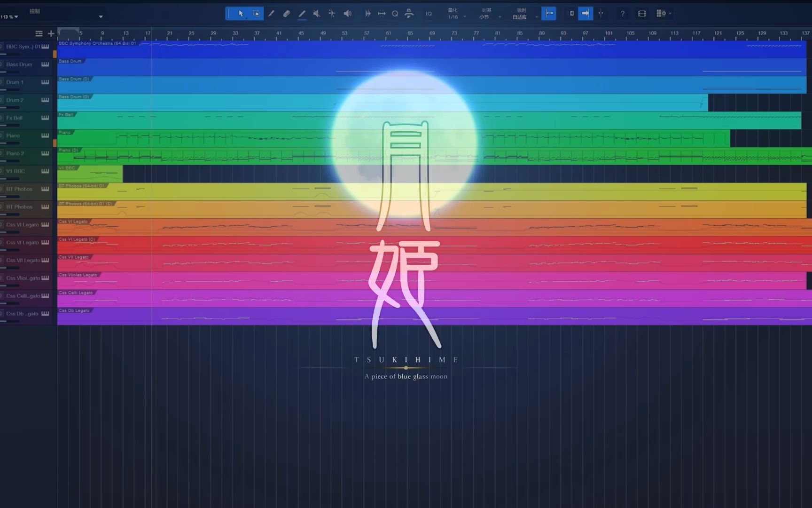The image size is (812, 508).
Task: Open the track list icon
Action: 39,33
